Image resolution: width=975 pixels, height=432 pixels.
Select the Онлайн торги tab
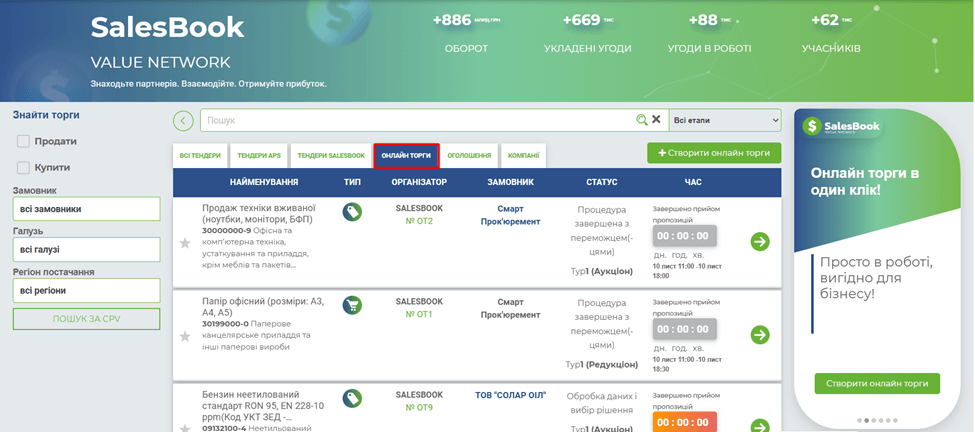(406, 155)
